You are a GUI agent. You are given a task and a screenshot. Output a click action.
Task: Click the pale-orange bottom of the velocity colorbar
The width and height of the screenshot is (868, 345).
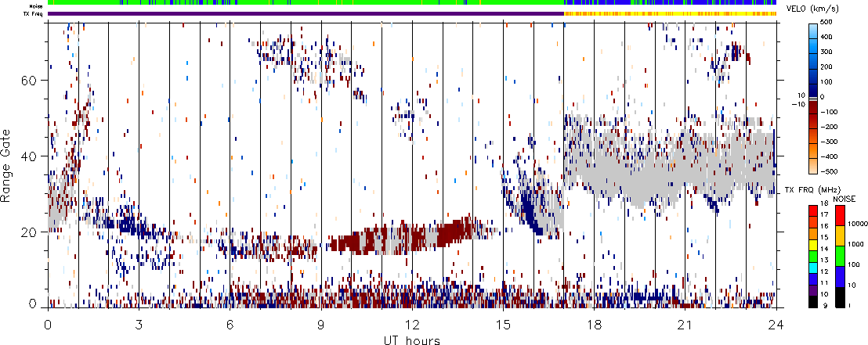pyautogui.click(x=813, y=166)
